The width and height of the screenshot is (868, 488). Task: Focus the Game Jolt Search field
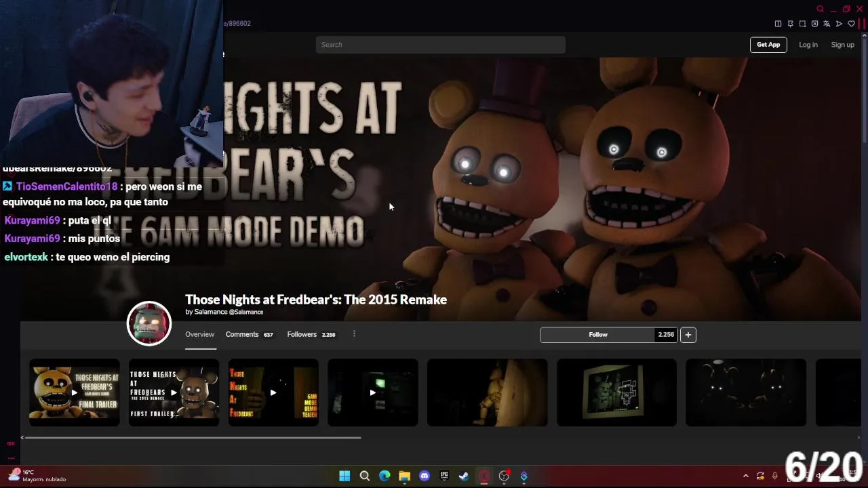point(441,45)
